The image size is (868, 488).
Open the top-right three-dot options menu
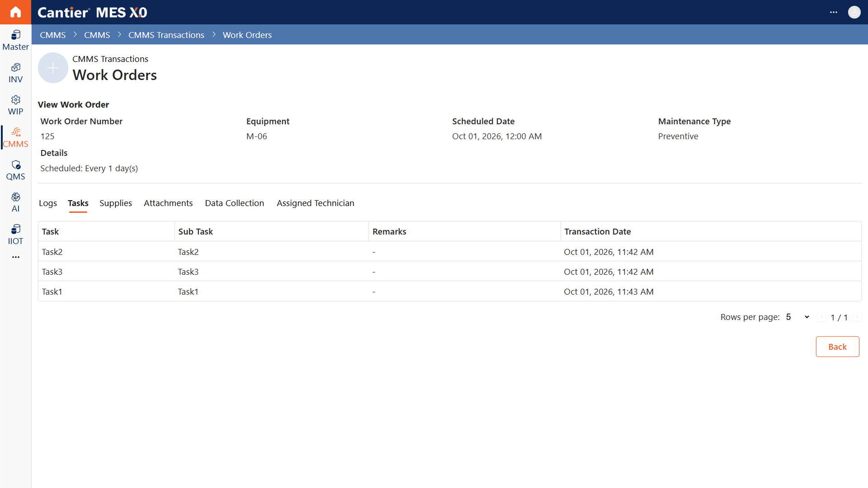[x=834, y=12]
